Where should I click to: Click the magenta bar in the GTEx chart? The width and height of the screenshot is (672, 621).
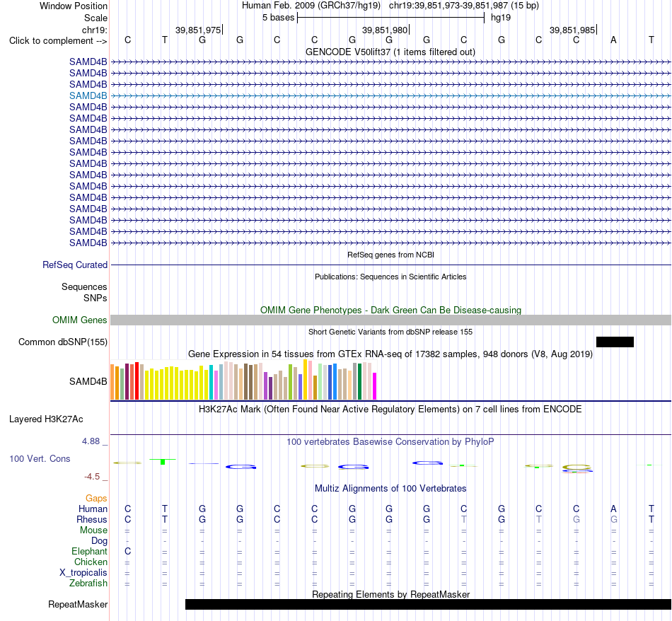click(x=375, y=386)
